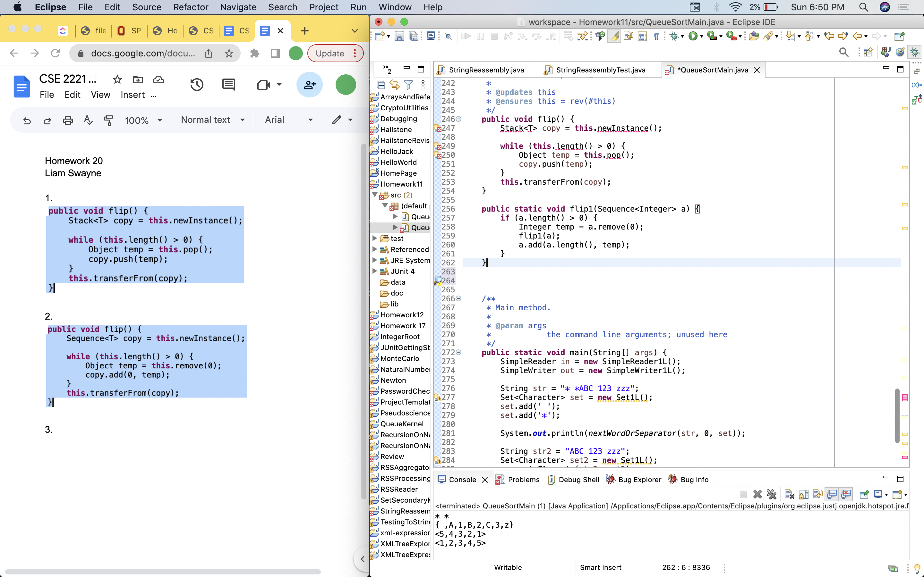Open Google Docs version history clock icon
This screenshot has height=577, width=924.
[x=197, y=85]
